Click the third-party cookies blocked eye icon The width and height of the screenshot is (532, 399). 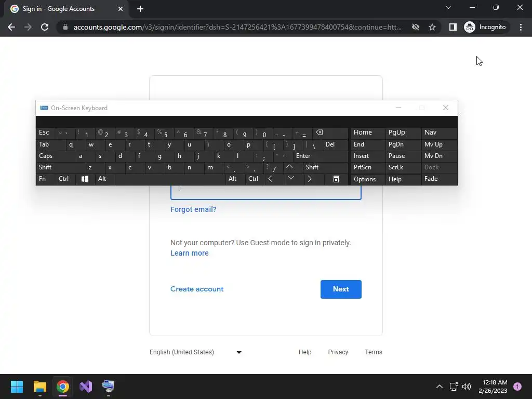415,27
